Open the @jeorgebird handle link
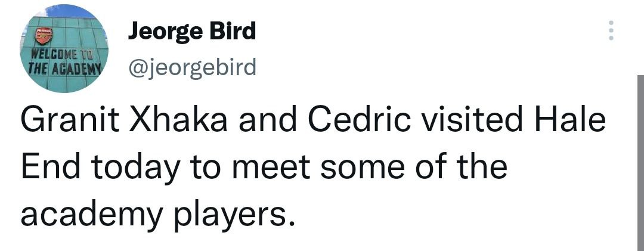 192,68
